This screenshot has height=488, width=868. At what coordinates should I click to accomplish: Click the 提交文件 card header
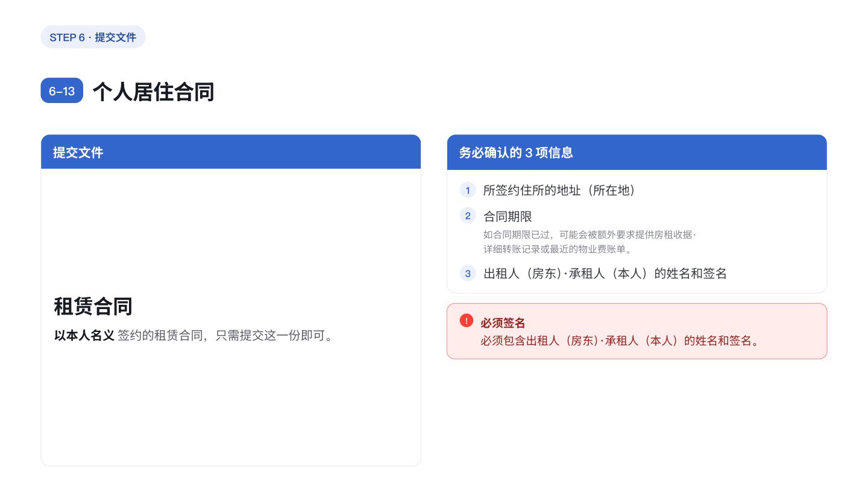pyautogui.click(x=231, y=152)
